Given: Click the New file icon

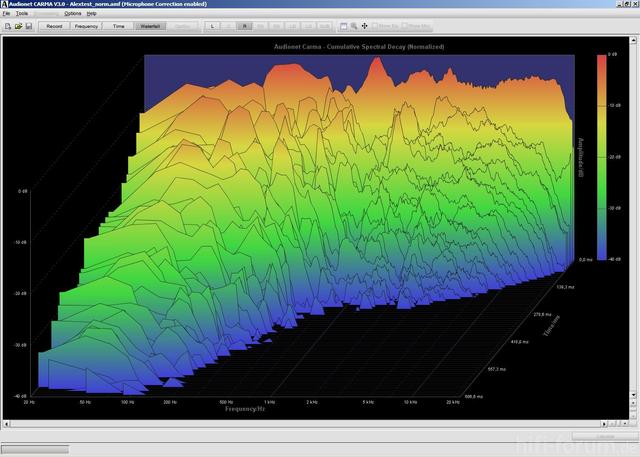Looking at the screenshot, I should point(7,25).
